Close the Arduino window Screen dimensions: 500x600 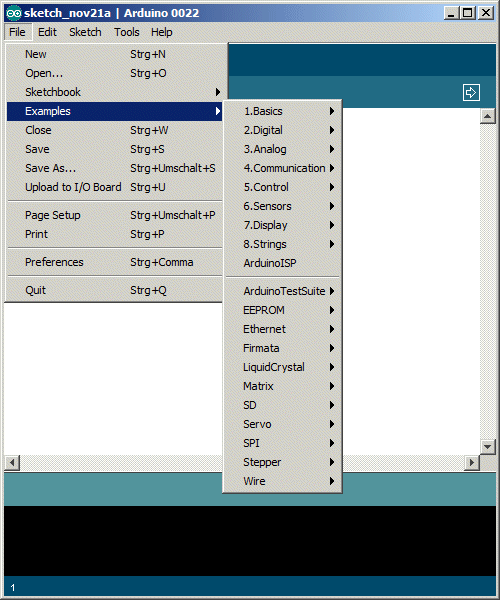pos(486,13)
